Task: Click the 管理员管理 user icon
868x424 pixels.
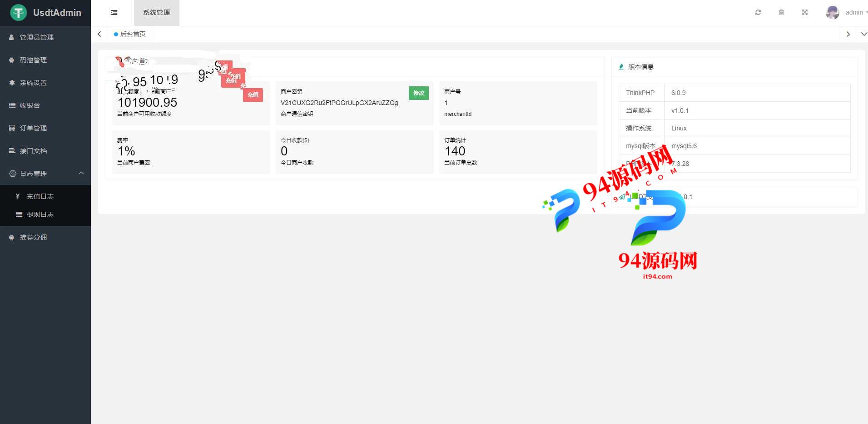Action: point(12,37)
